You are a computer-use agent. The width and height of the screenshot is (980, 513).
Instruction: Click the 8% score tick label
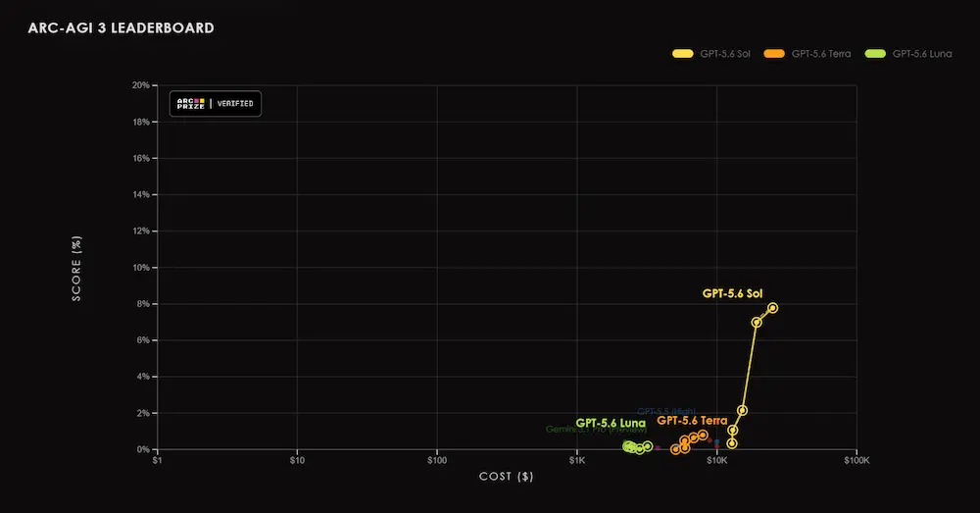pos(143,304)
